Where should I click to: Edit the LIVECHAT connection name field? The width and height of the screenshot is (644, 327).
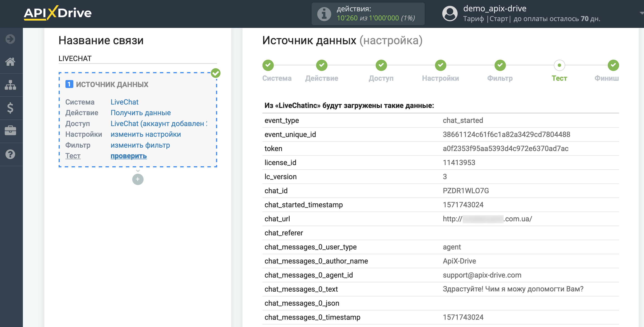(x=138, y=58)
